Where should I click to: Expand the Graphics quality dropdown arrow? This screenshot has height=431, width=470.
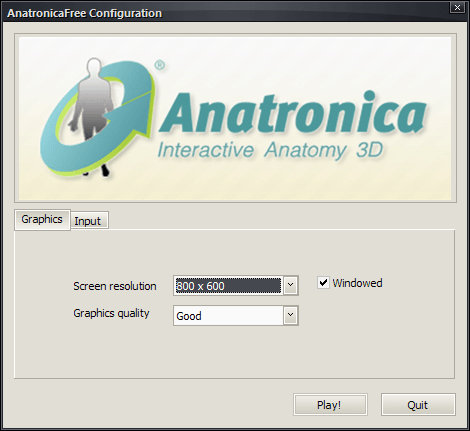(x=290, y=315)
